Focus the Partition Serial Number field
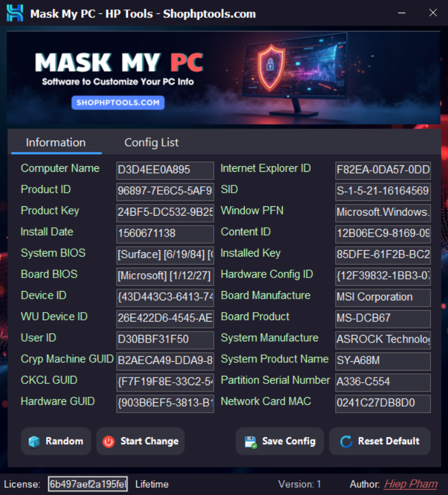 click(383, 382)
